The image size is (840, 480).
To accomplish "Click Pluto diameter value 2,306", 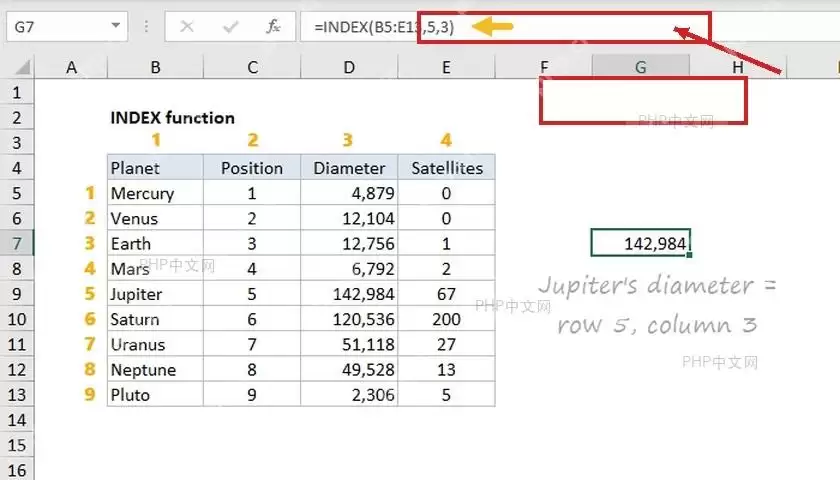I will click(x=349, y=395).
